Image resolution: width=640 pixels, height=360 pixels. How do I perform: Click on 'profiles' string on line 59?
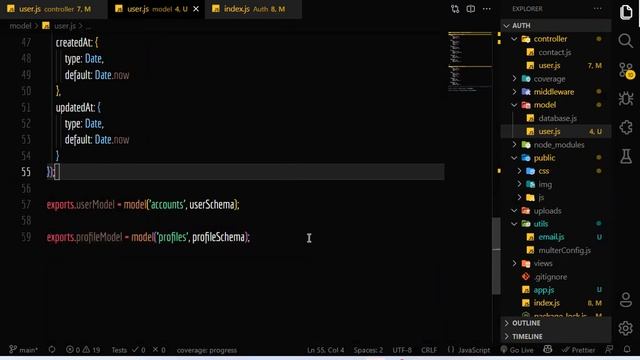tap(172, 237)
